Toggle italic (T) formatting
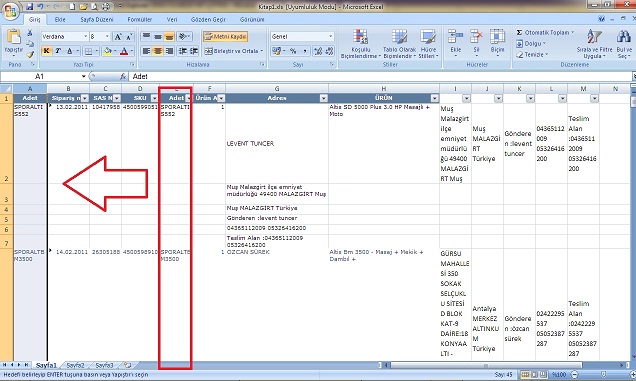 pyautogui.click(x=58, y=51)
